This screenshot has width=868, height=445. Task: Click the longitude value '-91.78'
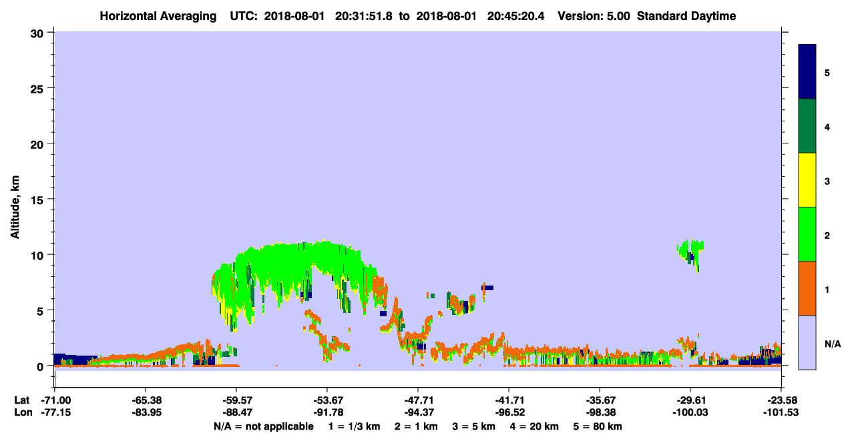(x=327, y=412)
